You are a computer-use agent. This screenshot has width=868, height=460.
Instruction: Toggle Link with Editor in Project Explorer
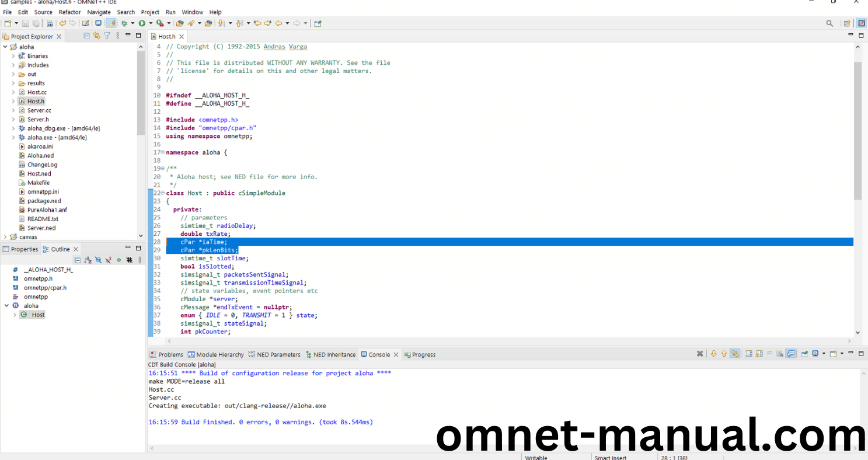(97, 36)
